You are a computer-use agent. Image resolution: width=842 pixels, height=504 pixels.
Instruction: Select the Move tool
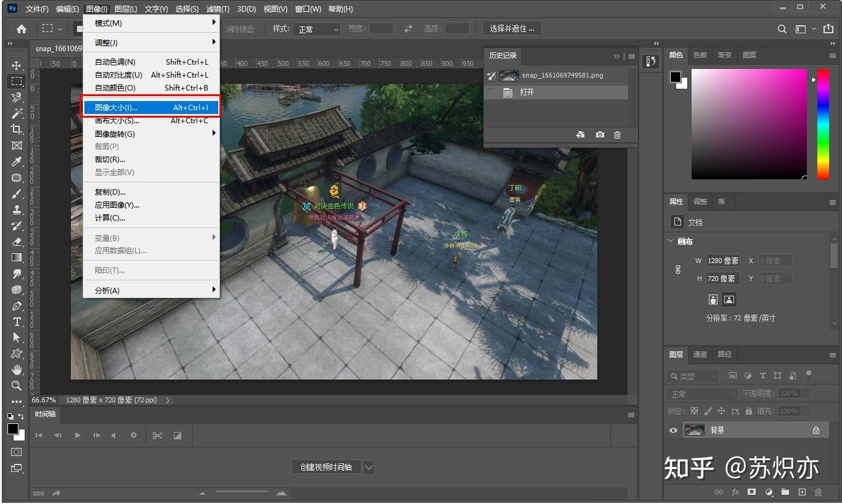point(17,65)
